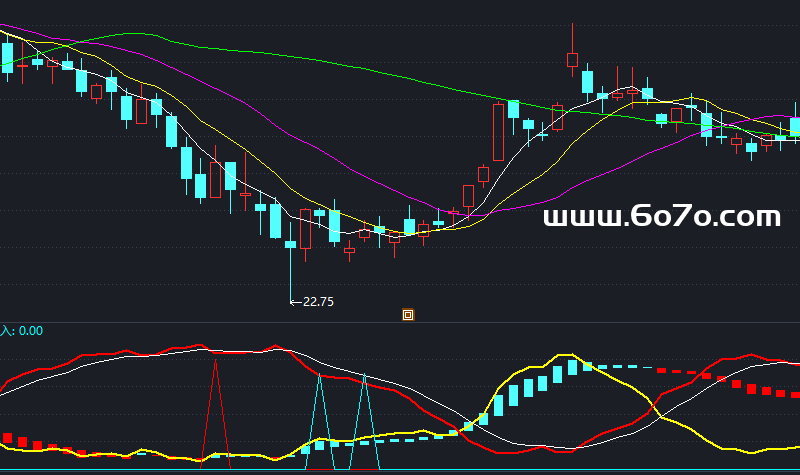Click the red dashed blocks at the indicator's bottom left

(22, 441)
